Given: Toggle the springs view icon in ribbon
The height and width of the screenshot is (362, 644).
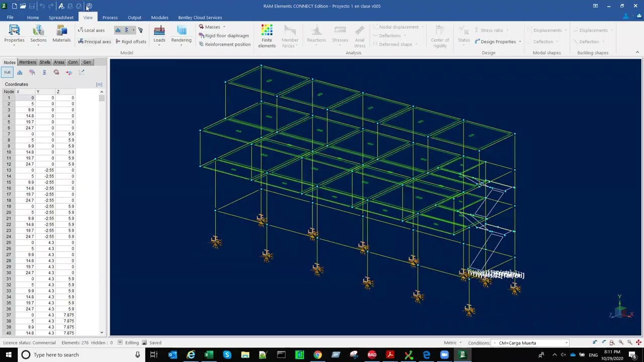Looking at the screenshot, I should 127,30.
